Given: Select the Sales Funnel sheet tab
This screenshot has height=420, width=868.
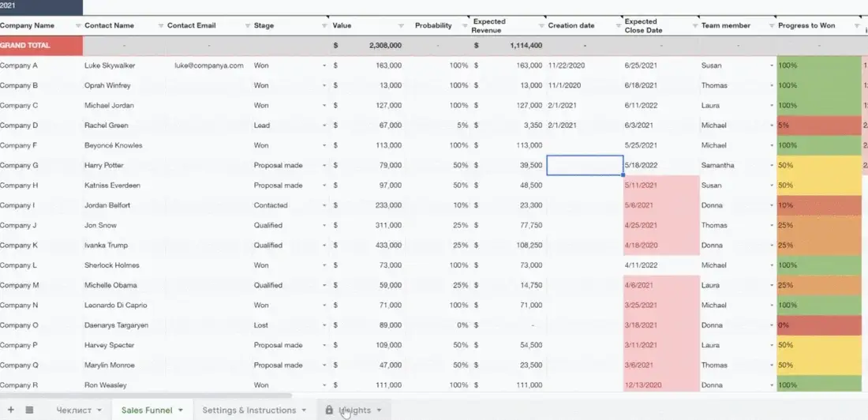Looking at the screenshot, I should 147,410.
